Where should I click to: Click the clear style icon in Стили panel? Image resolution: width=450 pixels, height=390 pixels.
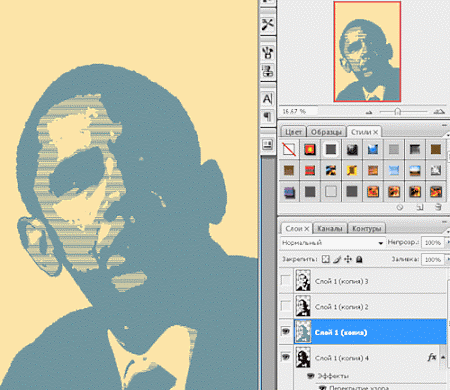click(x=400, y=207)
